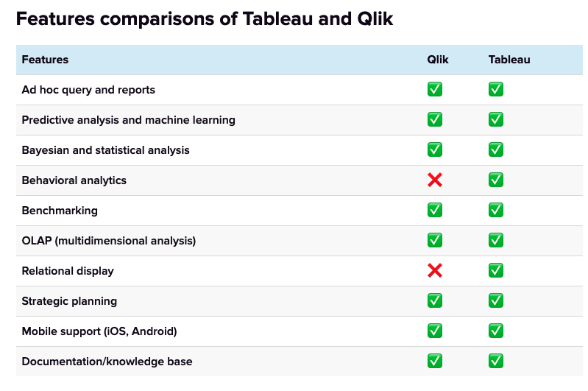Click the Mobile support (iOS, Android) label
Image resolution: width=588 pixels, height=391 pixels.
point(99,331)
